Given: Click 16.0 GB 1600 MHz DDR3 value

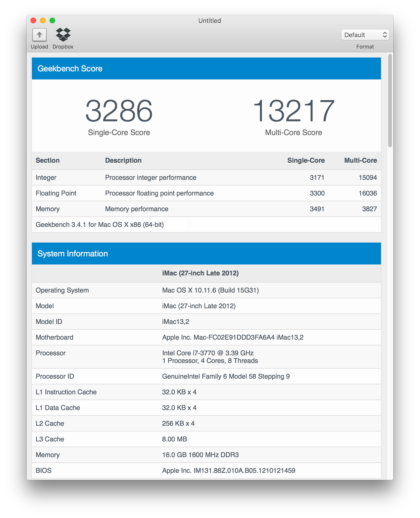Looking at the screenshot, I should tap(200, 455).
